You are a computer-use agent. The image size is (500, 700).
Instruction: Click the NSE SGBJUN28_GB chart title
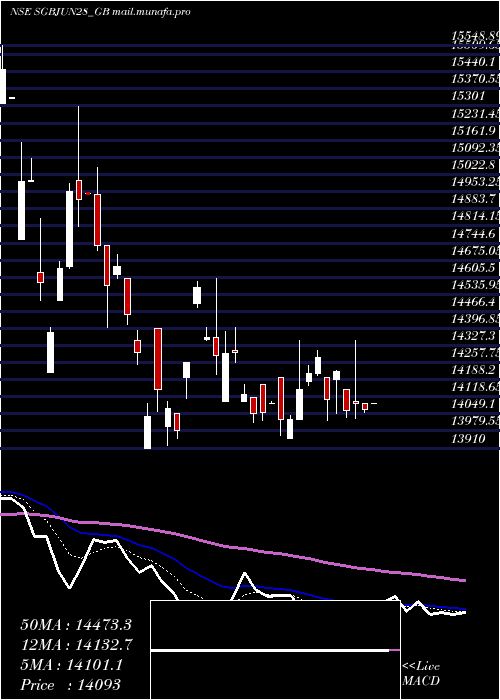tap(100, 12)
